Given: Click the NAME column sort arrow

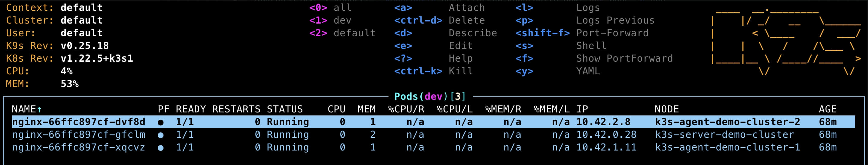Looking at the screenshot, I should [x=39, y=109].
